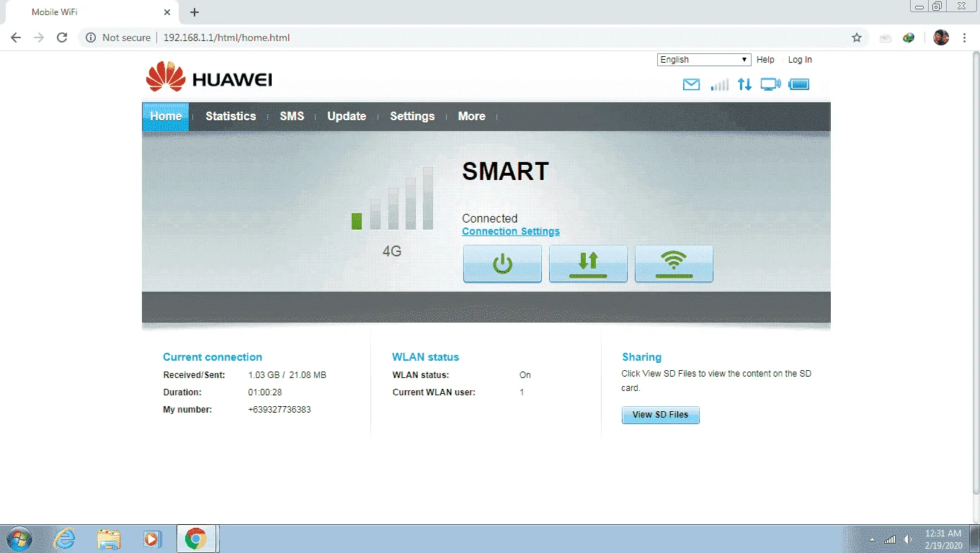Open Windows Media Player from the taskbar
Image resolution: width=980 pixels, height=553 pixels.
tap(152, 539)
